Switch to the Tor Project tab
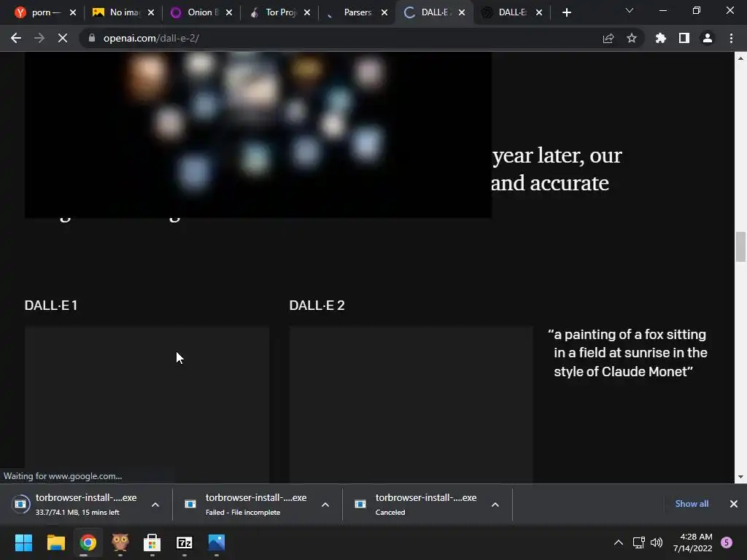Screen dimensions: 747x560 (x=279, y=12)
